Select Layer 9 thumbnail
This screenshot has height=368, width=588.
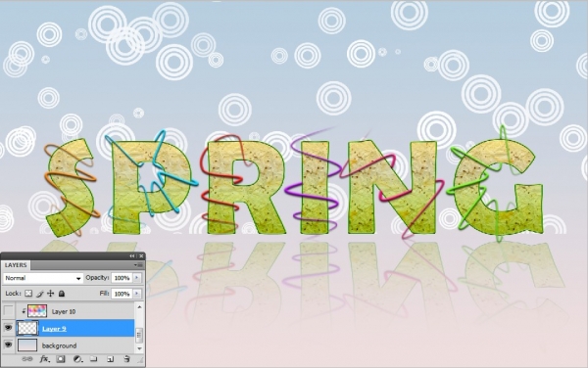(27, 328)
